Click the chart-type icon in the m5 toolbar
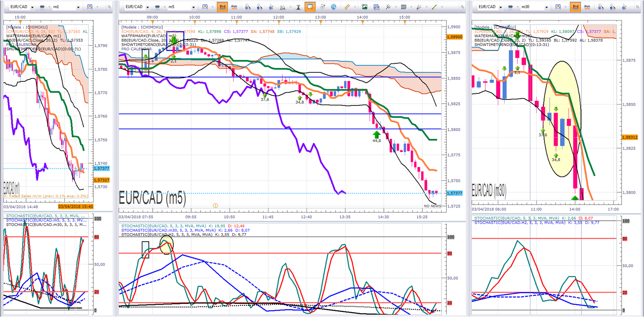Screen dimensions: 644x317 click(205, 7)
